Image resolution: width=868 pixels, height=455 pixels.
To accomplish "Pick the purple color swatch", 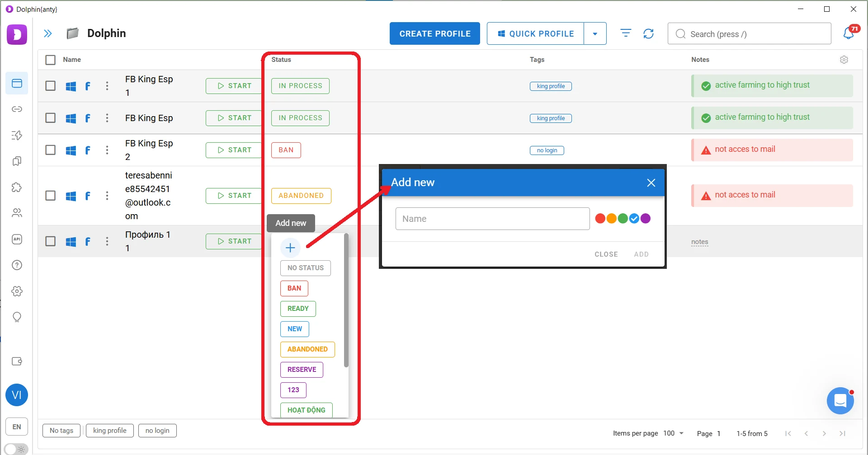I will click(x=646, y=219).
